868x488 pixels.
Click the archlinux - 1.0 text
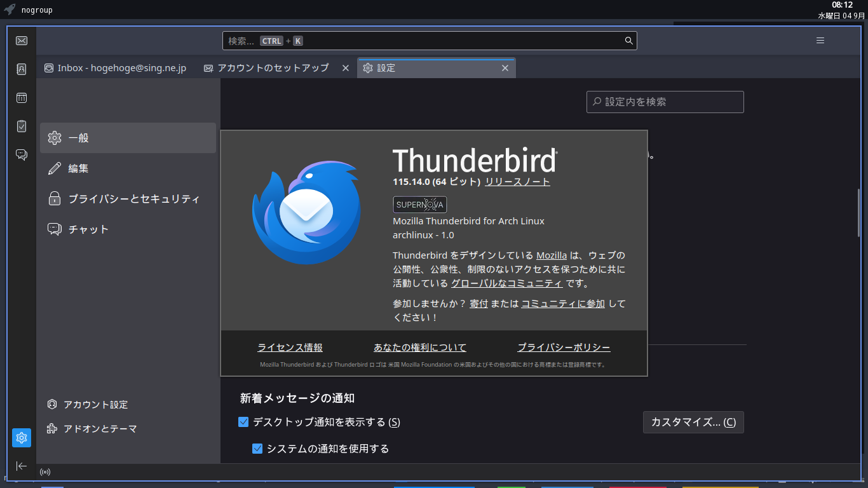click(424, 235)
